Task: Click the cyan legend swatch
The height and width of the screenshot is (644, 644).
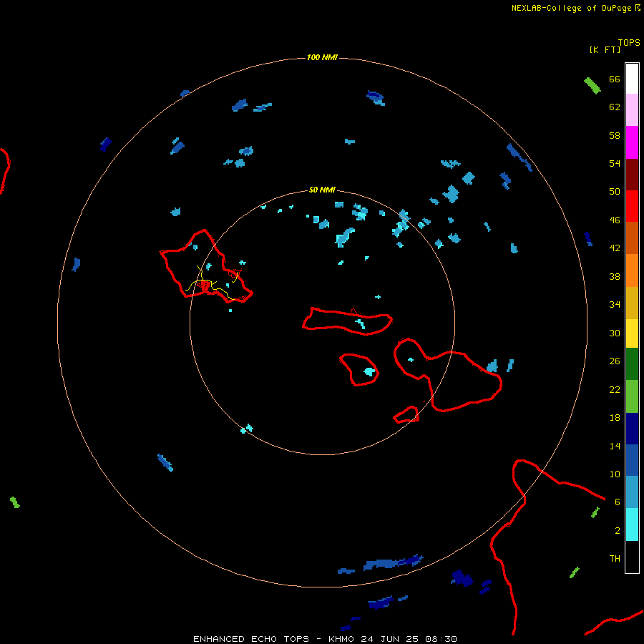Action: tap(632, 525)
